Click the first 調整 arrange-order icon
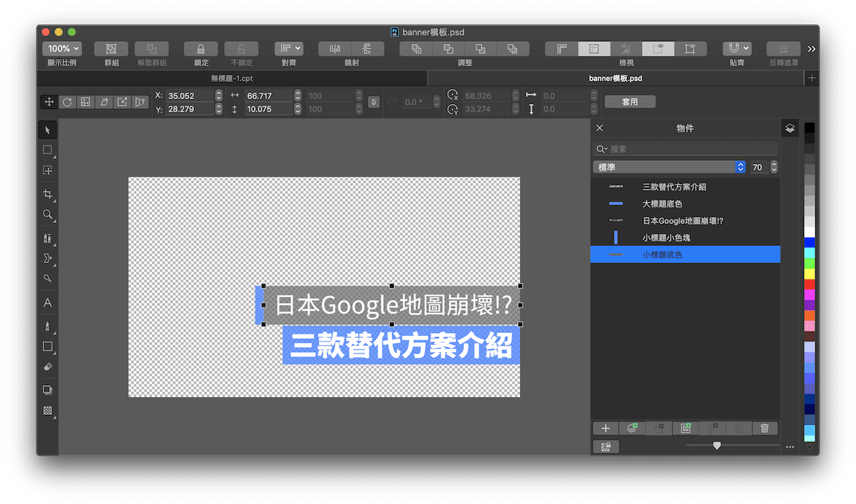This screenshot has width=856, height=504. coord(417,48)
